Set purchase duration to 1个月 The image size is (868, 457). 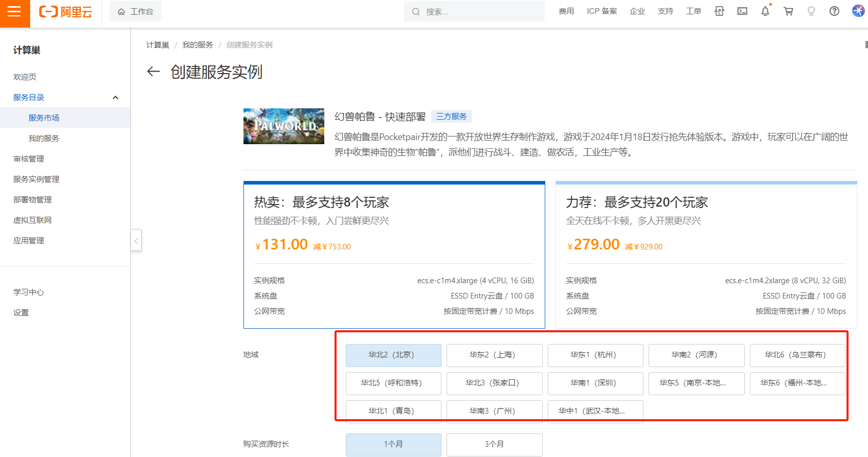click(393, 445)
